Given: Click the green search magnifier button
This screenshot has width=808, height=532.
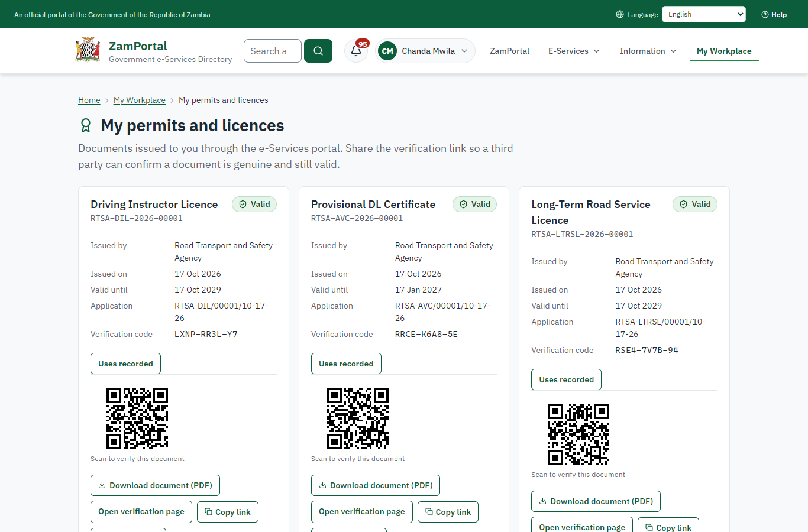Looking at the screenshot, I should point(318,51).
